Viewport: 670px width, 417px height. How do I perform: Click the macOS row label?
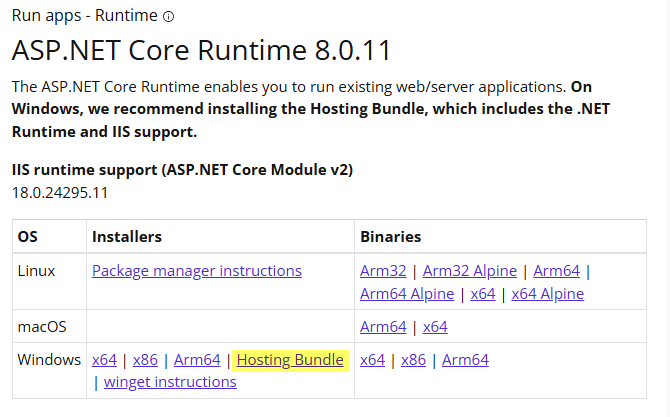pos(42,327)
